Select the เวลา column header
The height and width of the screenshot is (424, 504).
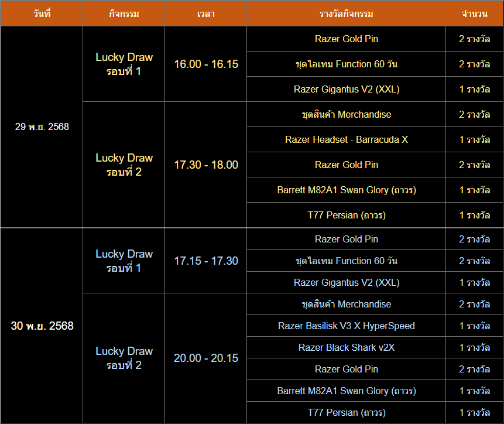click(206, 13)
